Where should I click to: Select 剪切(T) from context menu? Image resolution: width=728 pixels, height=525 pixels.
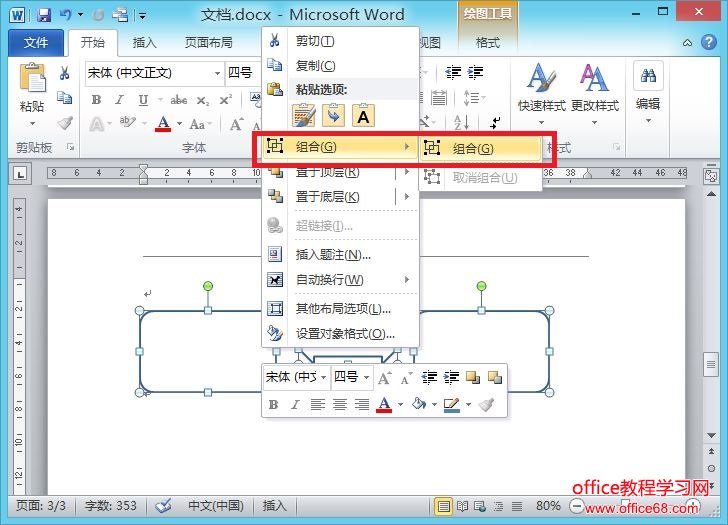tap(340, 41)
